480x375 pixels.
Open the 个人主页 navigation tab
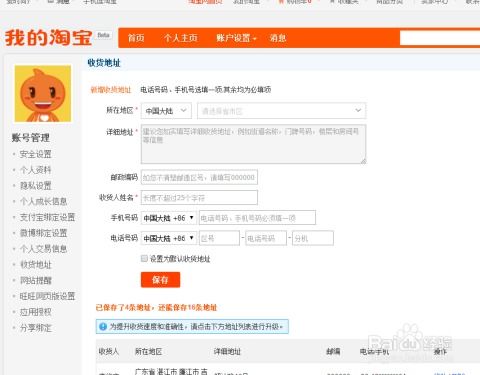[x=180, y=38]
